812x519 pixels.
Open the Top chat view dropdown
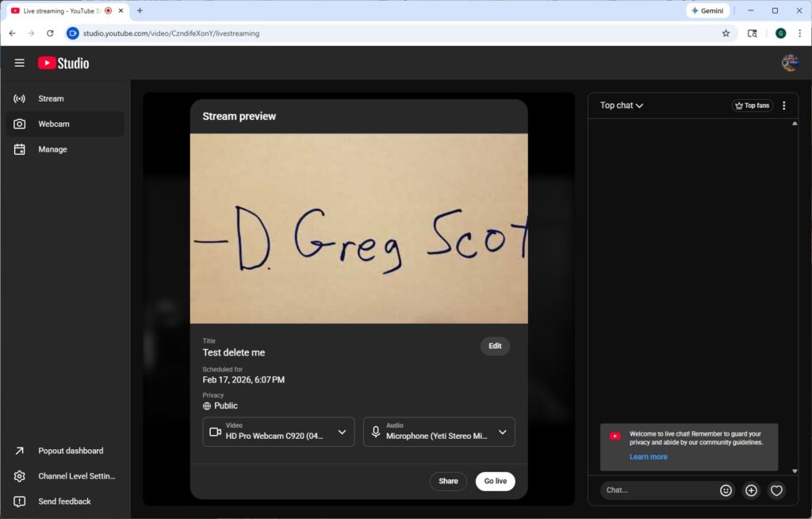click(x=620, y=105)
